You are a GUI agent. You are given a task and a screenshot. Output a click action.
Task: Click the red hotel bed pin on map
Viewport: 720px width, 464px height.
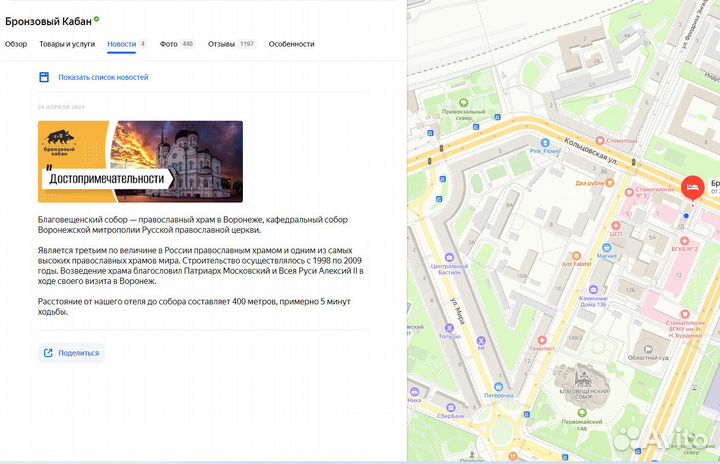(692, 187)
